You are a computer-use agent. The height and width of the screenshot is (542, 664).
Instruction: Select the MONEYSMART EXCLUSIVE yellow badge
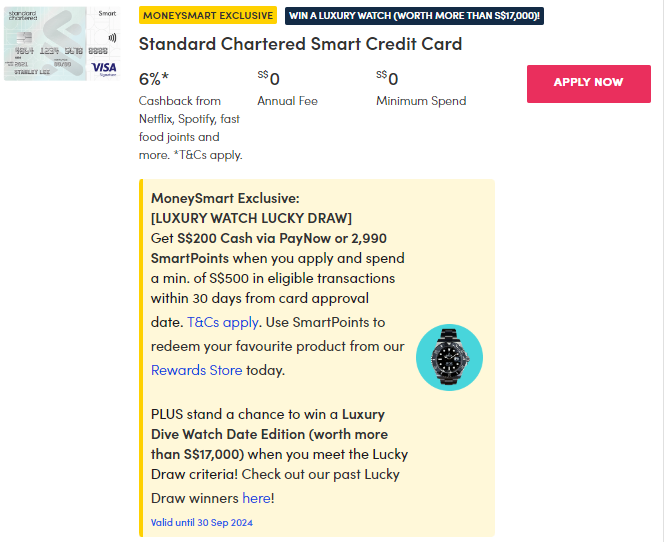(x=208, y=16)
